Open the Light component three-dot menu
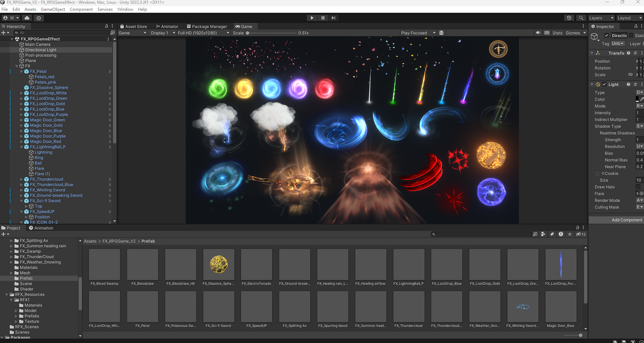 (641, 85)
